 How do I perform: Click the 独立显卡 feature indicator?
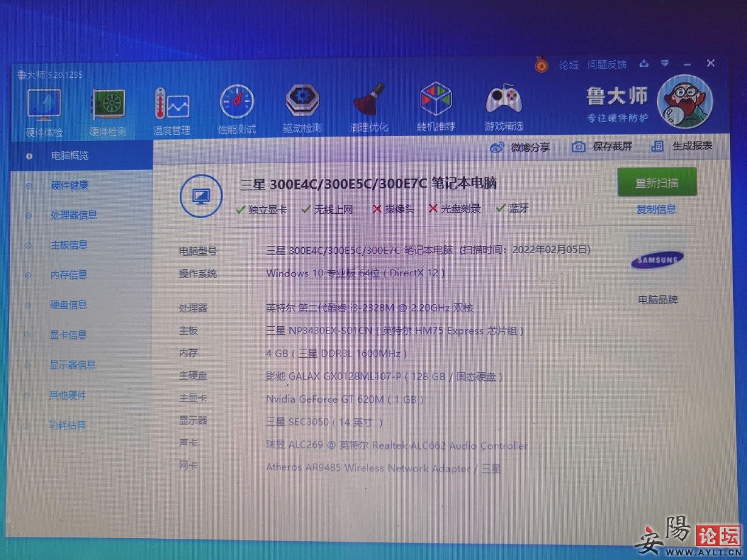[261, 210]
